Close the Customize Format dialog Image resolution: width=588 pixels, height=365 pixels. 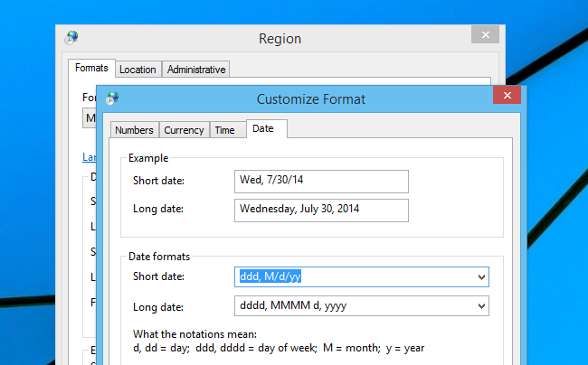[506, 98]
